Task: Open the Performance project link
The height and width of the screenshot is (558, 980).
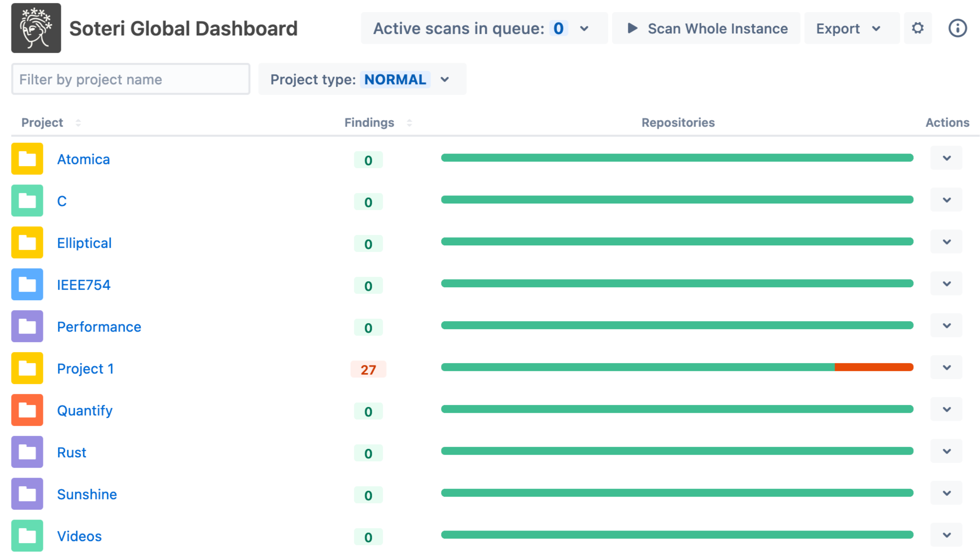Action: (x=99, y=327)
